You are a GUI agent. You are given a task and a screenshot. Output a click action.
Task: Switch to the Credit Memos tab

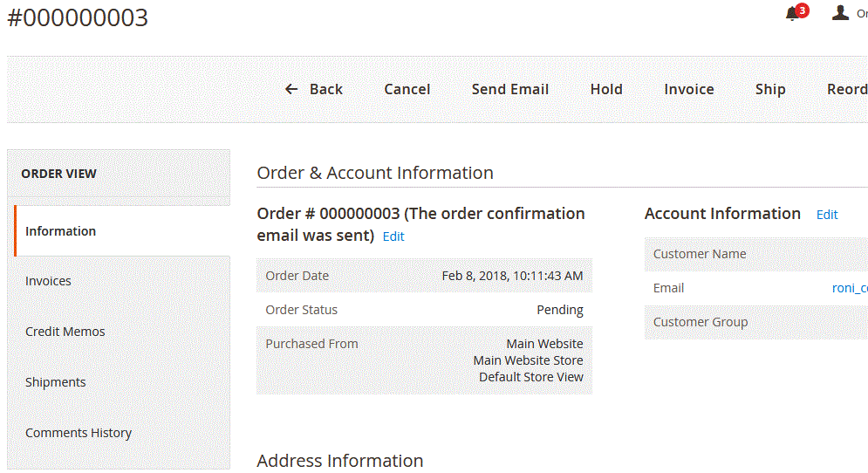click(122, 332)
